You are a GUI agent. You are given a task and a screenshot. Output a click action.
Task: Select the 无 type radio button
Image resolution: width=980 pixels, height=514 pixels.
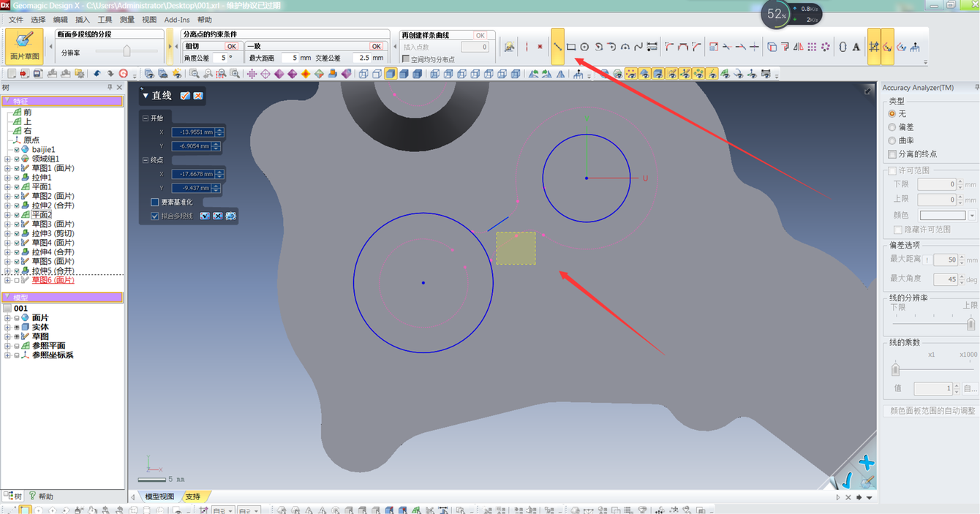892,114
